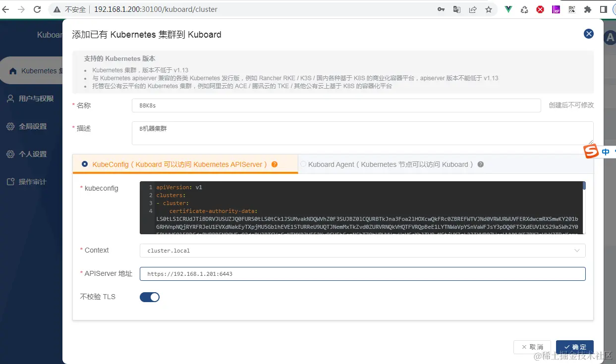Click the dialog title 添加已有 Kubernetes 集群到 Kuboard
The height and width of the screenshot is (364, 616).
click(x=147, y=35)
